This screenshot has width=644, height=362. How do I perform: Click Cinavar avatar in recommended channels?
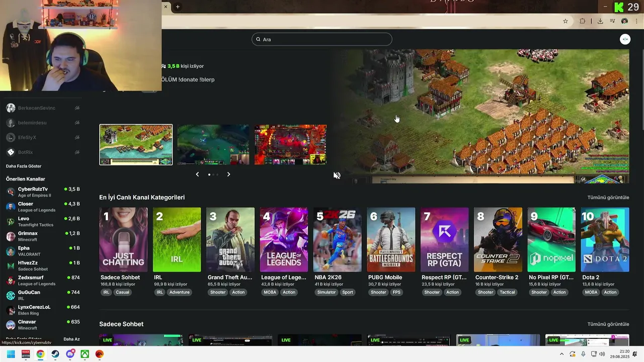click(x=11, y=325)
